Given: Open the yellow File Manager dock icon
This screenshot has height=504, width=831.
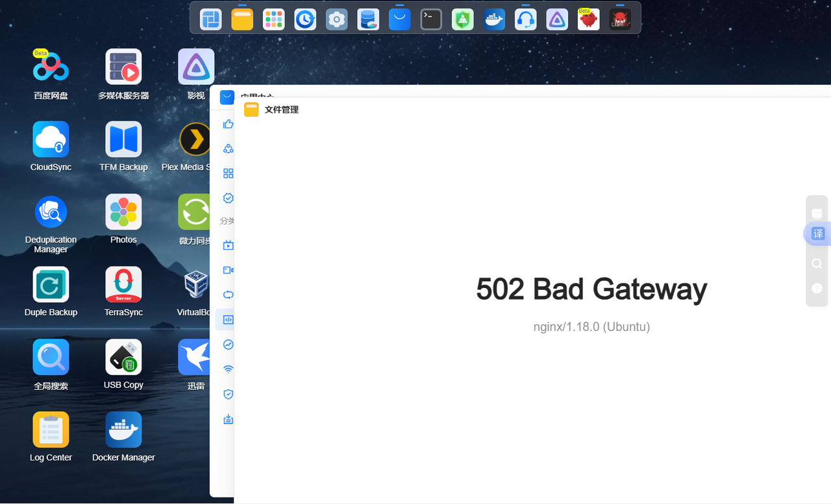Looking at the screenshot, I should [242, 19].
